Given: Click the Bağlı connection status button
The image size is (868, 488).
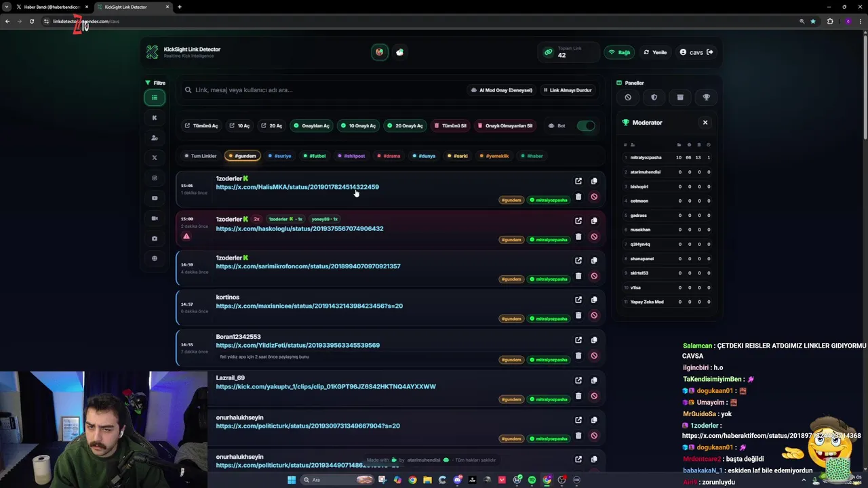Looking at the screenshot, I should [x=619, y=52].
